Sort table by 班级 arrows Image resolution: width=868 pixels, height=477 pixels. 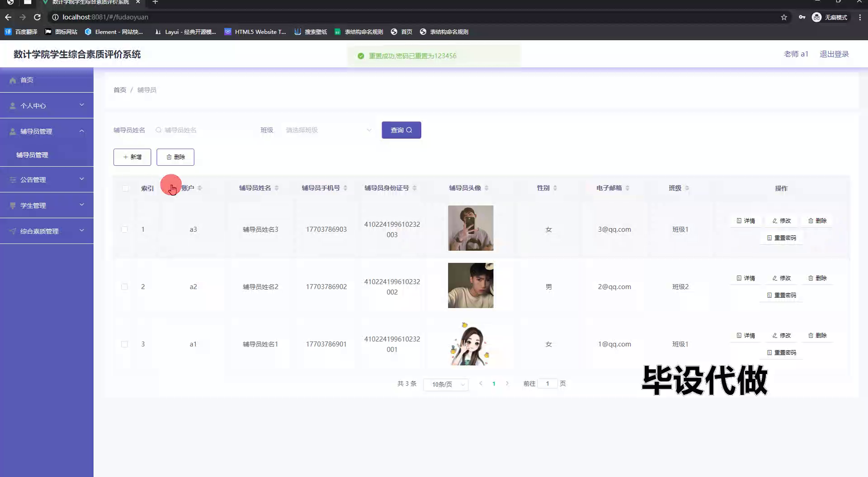[x=687, y=188]
